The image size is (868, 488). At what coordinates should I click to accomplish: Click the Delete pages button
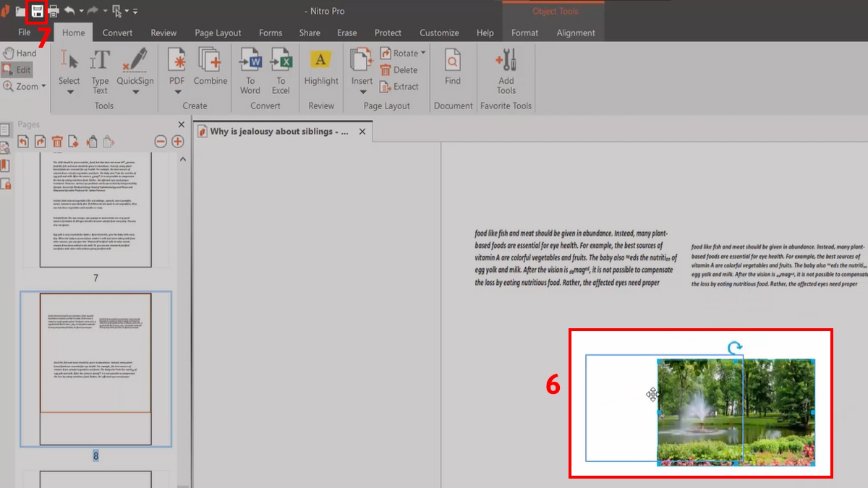[399, 70]
